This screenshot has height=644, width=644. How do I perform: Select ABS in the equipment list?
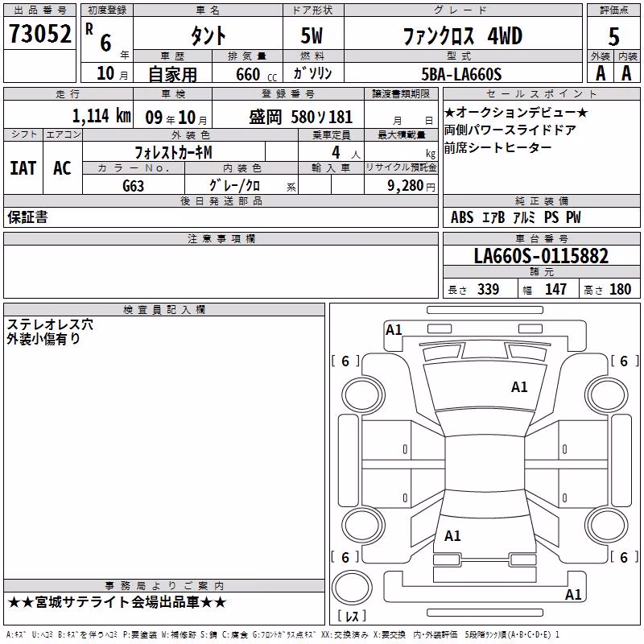(x=462, y=217)
